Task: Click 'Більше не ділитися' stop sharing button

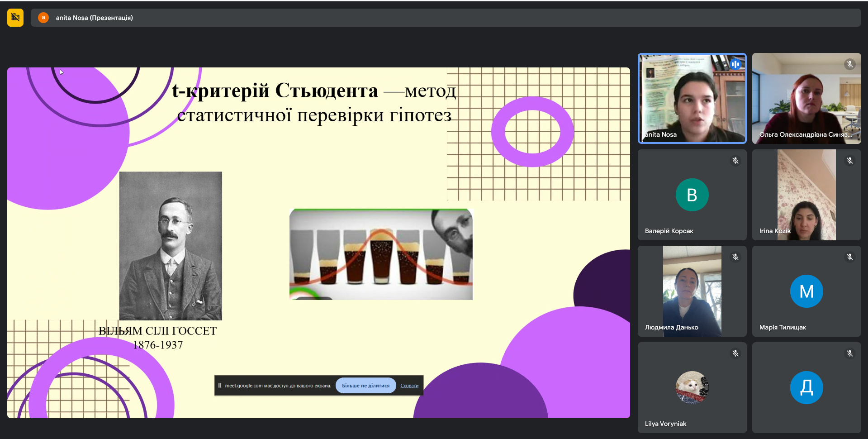Action: click(365, 386)
